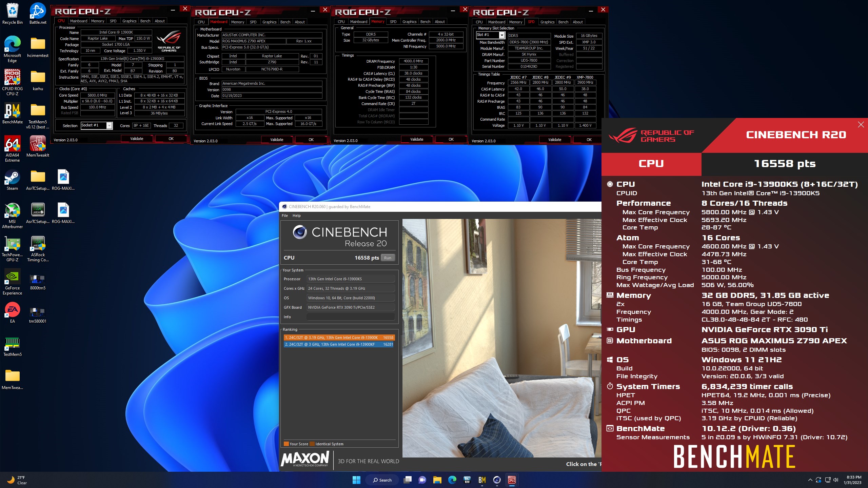Click the ROG CPU-Z icon in the taskbar
This screenshot has height=488, width=868.
tap(512, 480)
